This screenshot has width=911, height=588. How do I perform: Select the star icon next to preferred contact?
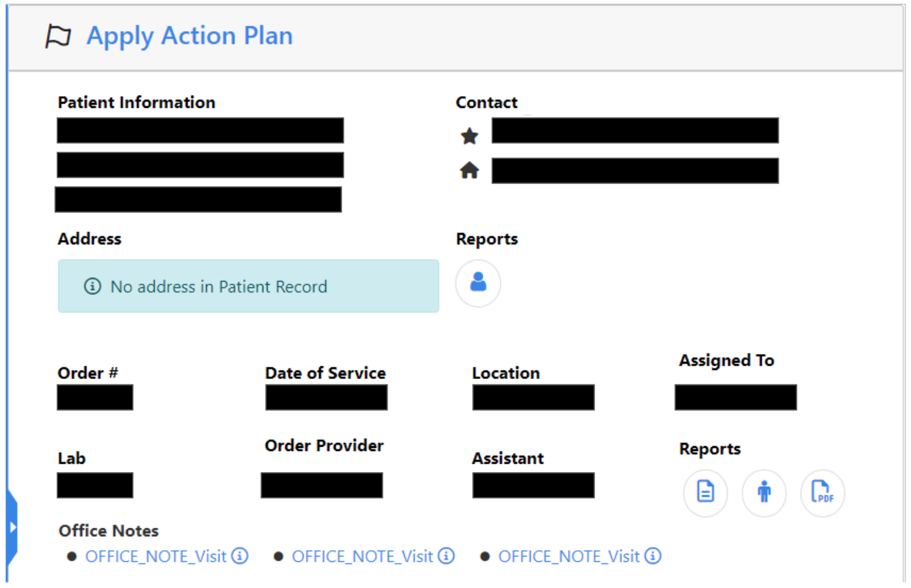coord(469,136)
